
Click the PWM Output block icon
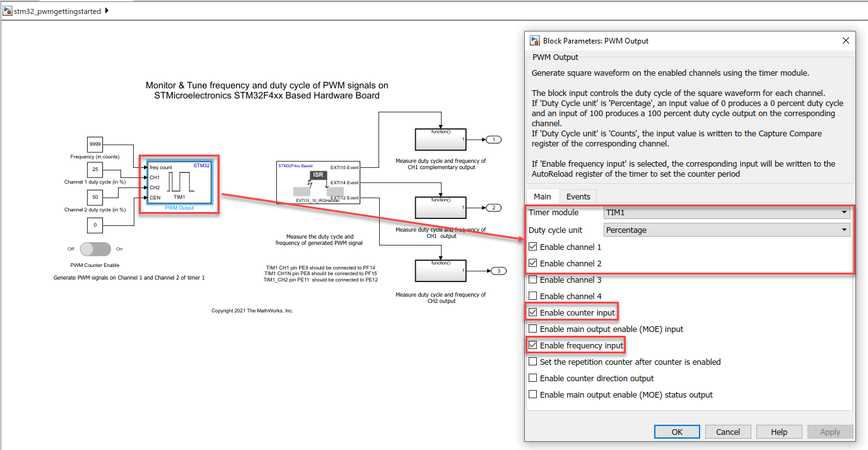click(179, 183)
